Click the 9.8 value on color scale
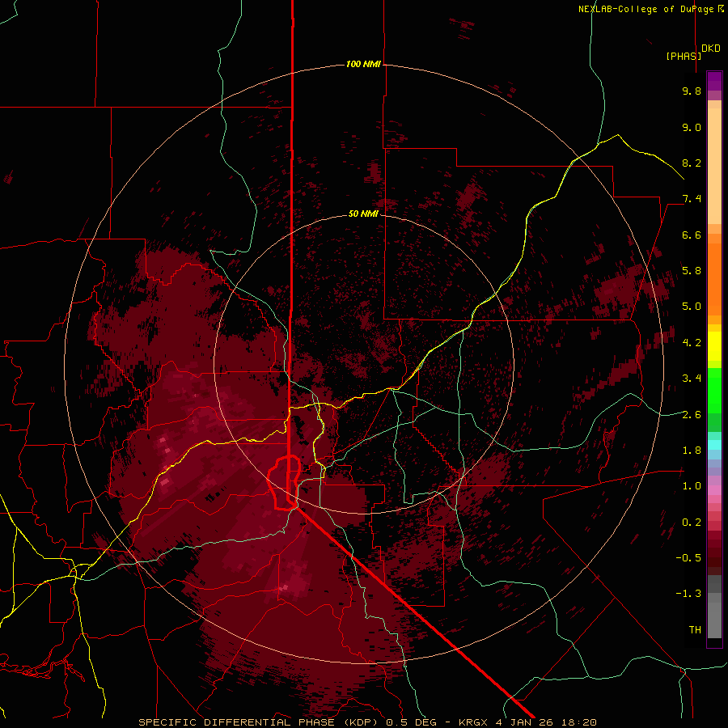Image resolution: width=728 pixels, height=728 pixels. pyautogui.click(x=692, y=91)
